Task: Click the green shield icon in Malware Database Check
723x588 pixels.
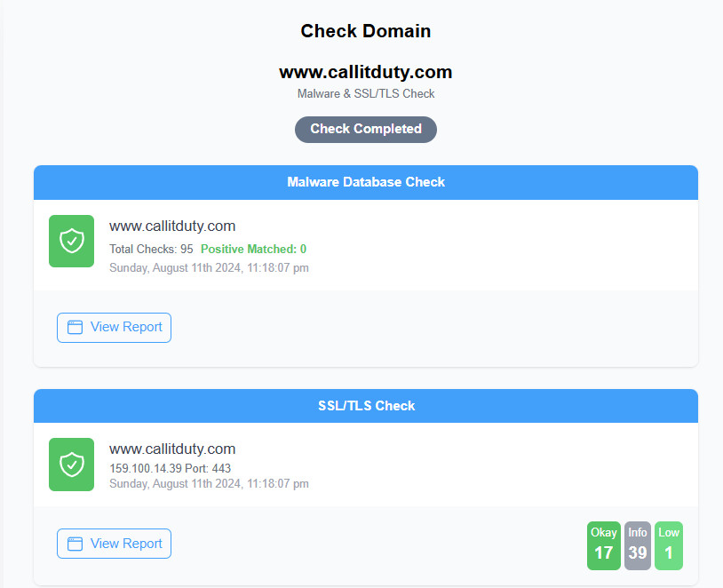Action: 71,241
